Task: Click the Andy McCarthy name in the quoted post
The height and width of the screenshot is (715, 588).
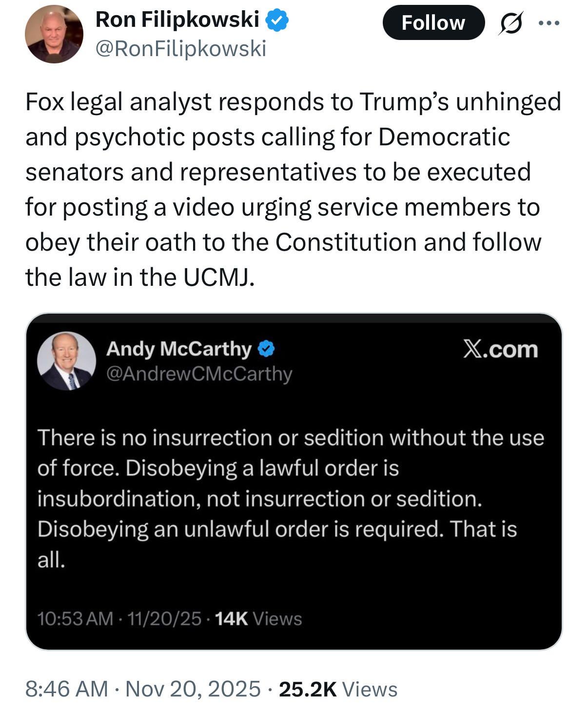Action: 178,349
